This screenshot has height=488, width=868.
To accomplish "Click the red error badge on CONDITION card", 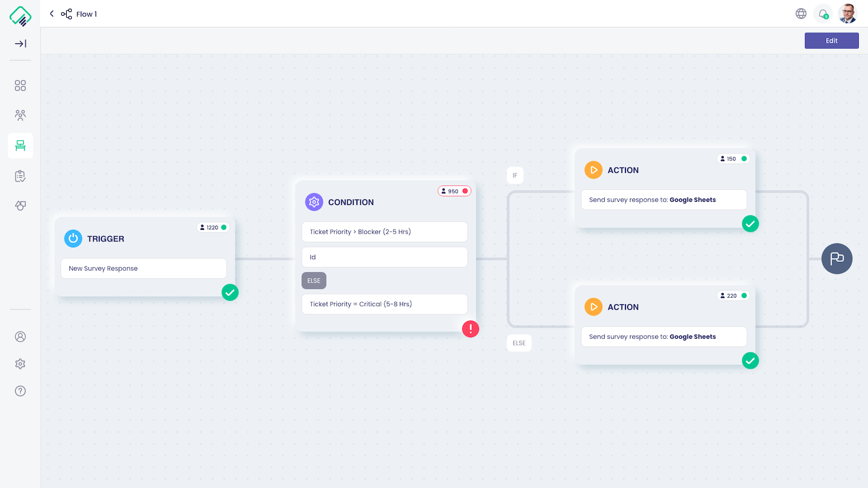I will (x=470, y=329).
